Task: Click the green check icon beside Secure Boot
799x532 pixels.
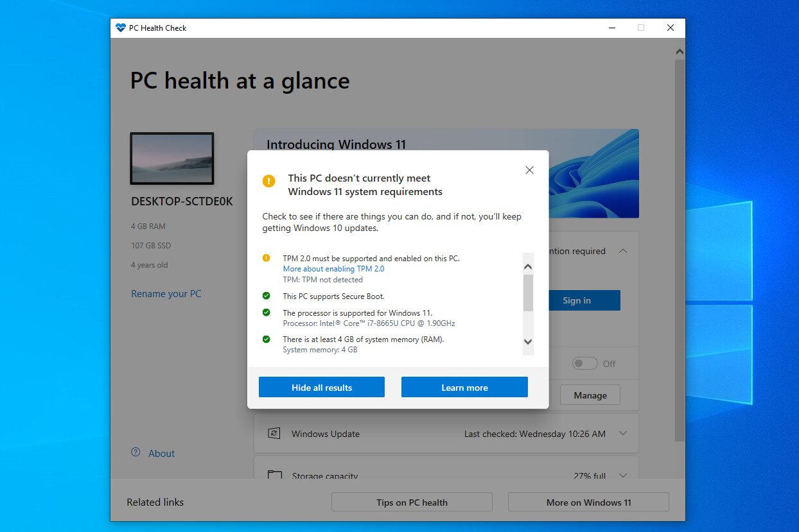Action: coord(266,296)
